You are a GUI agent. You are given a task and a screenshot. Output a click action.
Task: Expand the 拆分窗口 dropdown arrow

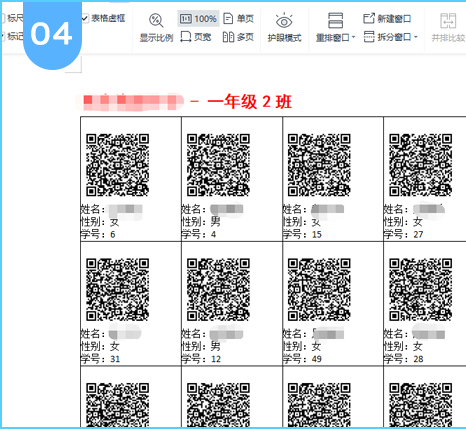[416, 37]
